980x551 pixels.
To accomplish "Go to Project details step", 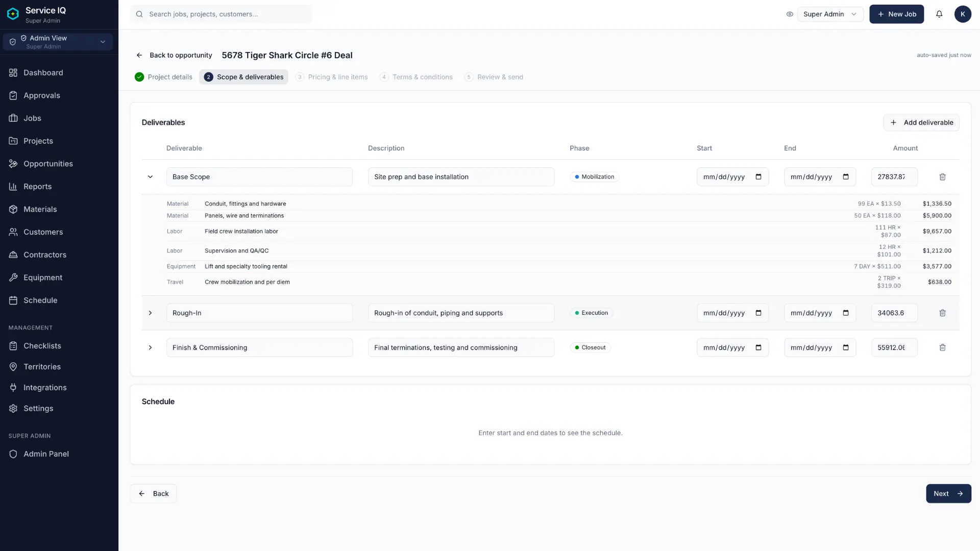I will (163, 77).
